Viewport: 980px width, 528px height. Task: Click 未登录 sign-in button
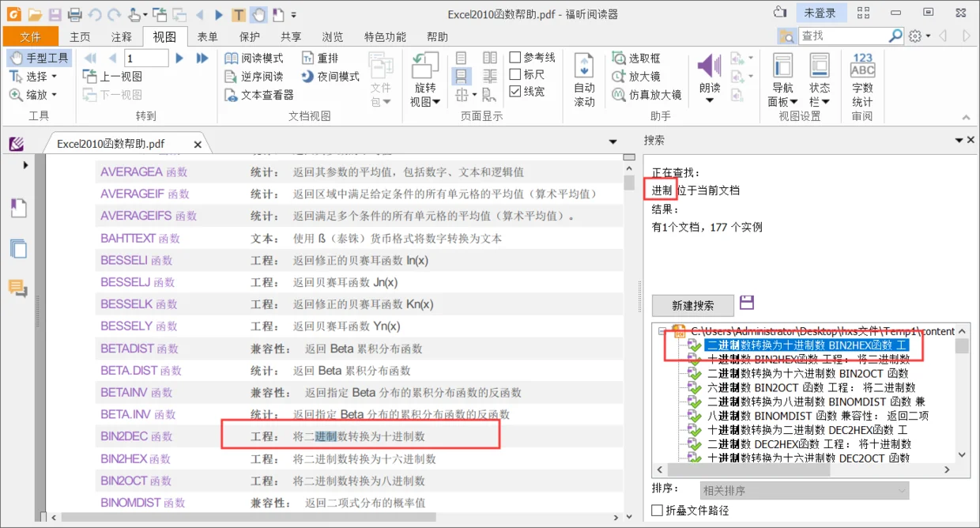click(x=820, y=13)
